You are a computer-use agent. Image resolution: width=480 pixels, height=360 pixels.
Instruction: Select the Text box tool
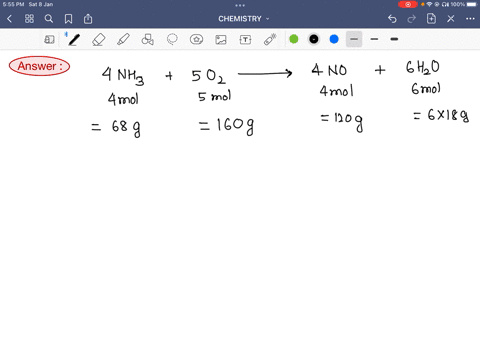pyautogui.click(x=245, y=40)
